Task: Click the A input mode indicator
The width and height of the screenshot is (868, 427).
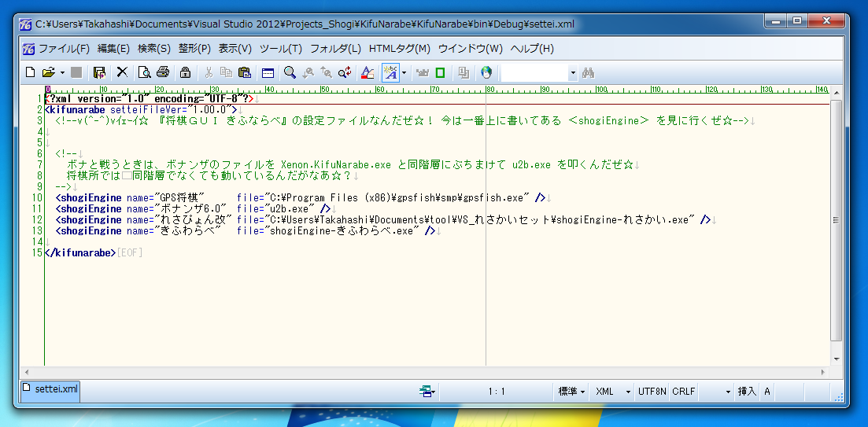Action: [767, 392]
